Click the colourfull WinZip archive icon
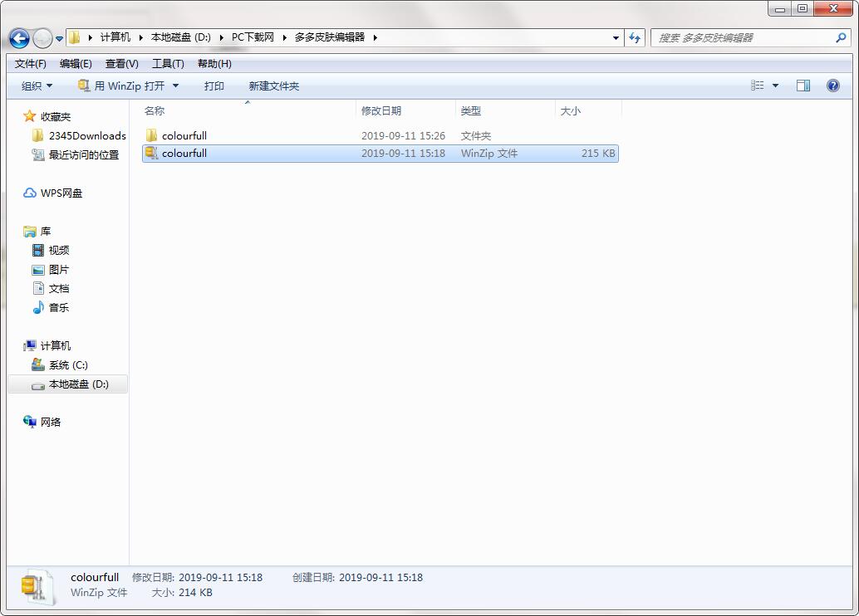859x616 pixels. (152, 154)
